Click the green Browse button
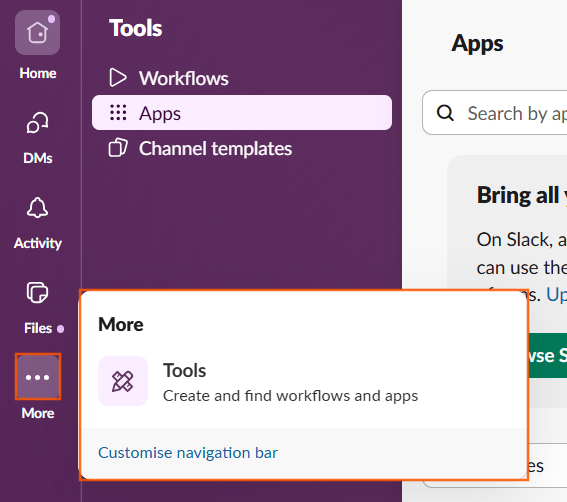 click(x=547, y=356)
